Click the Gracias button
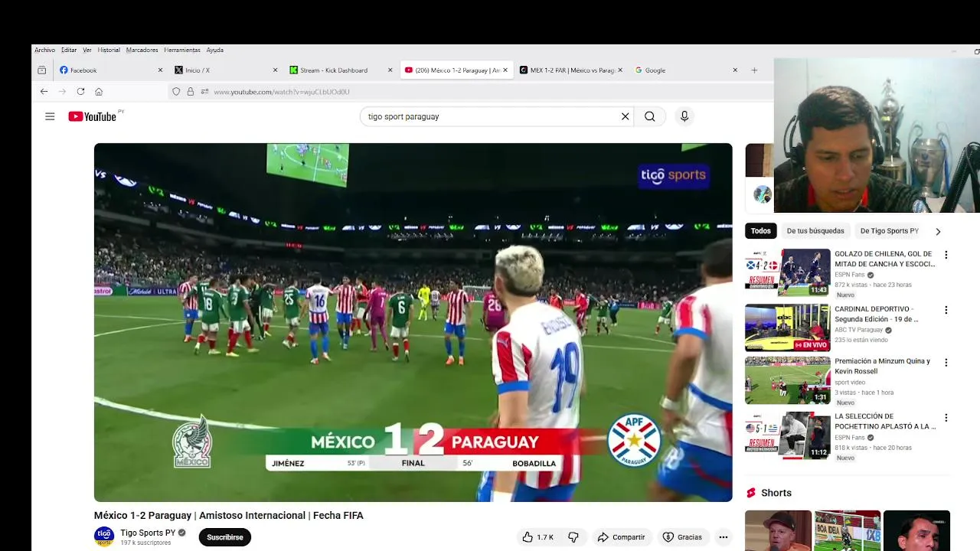Viewport: 980px width, 551px height. [682, 537]
